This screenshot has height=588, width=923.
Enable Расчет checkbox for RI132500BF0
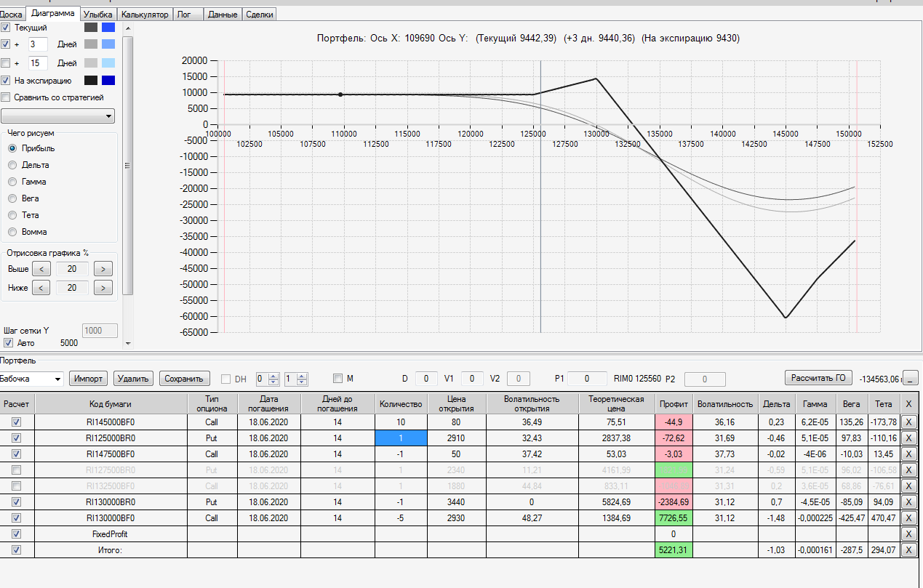pyautogui.click(x=17, y=486)
